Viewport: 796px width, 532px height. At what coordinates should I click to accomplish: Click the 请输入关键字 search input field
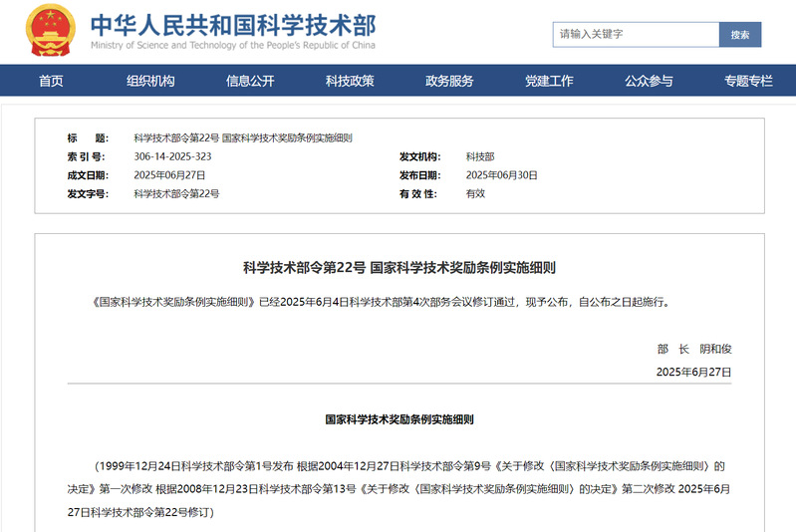[x=636, y=34]
